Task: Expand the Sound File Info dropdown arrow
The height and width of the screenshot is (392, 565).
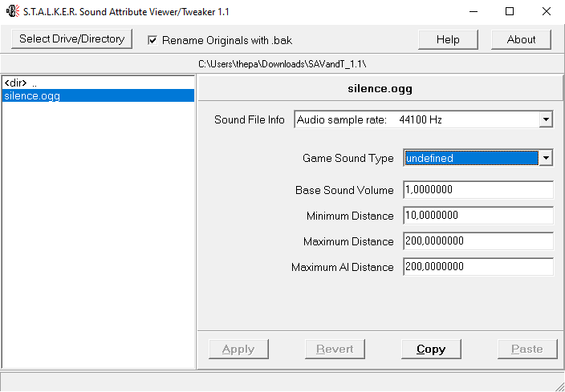Action: [x=546, y=119]
